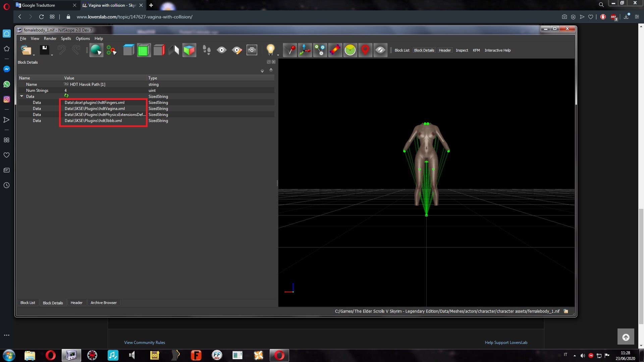
Task: Click the Value column header
Action: click(x=105, y=78)
